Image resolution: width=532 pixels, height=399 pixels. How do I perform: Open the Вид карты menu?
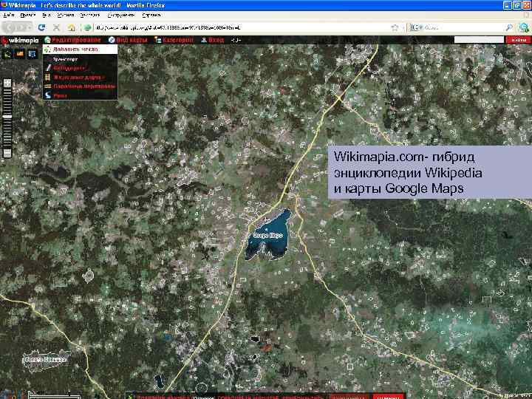coord(128,40)
